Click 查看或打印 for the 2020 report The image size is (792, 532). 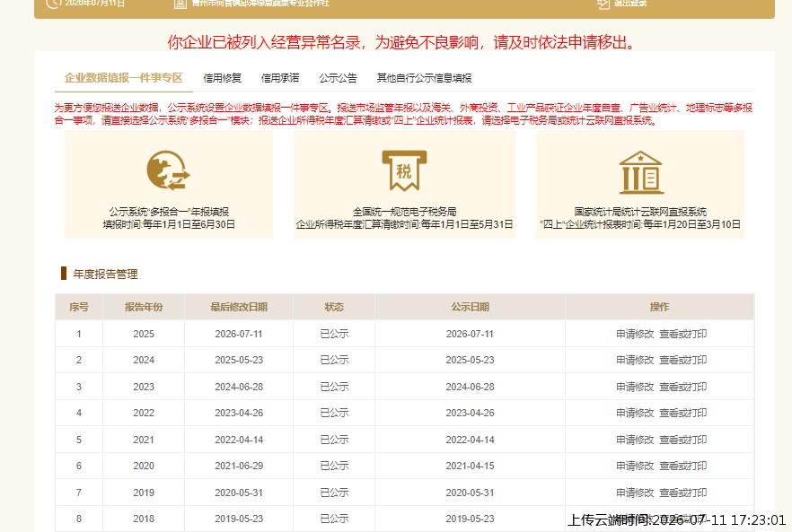pyautogui.click(x=683, y=466)
